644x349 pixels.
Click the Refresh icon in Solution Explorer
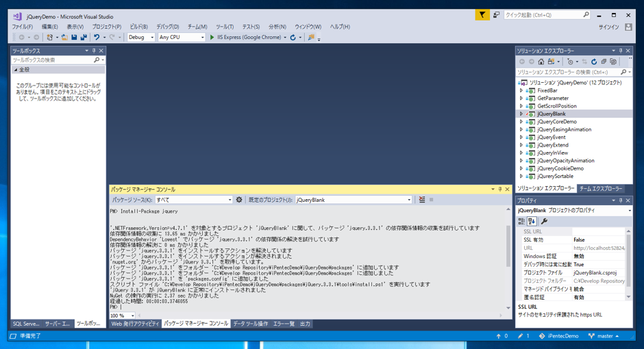594,62
